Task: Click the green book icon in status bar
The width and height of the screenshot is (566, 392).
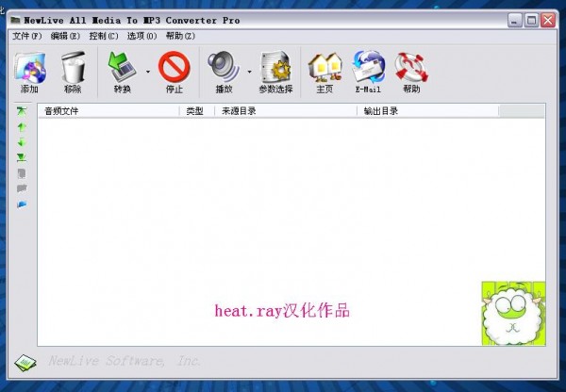Action: 25,363
